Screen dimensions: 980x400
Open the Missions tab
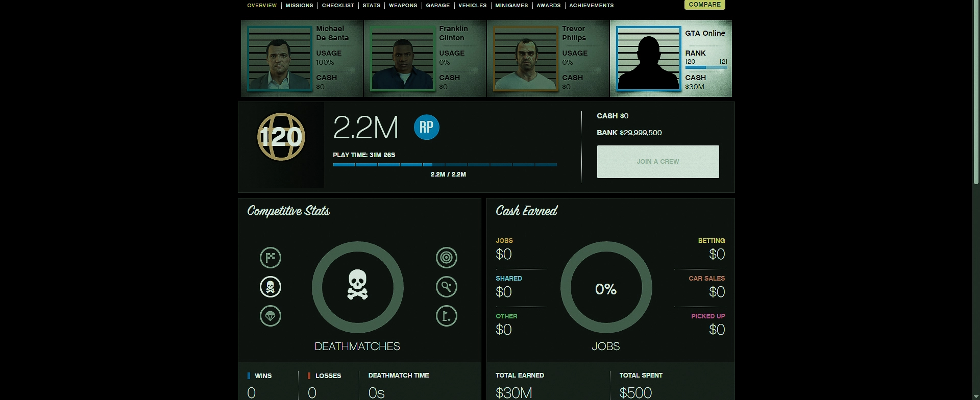(x=299, y=5)
